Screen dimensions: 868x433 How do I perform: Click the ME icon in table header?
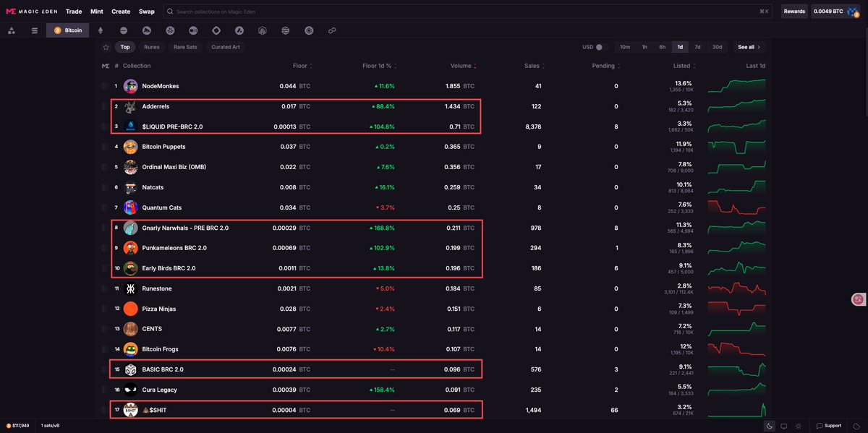click(106, 66)
